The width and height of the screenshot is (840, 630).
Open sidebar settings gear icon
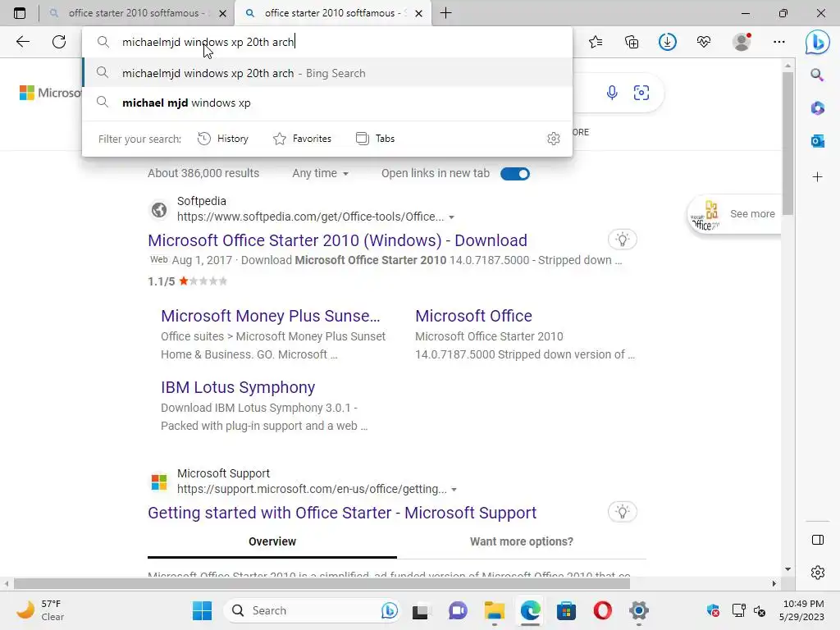(x=818, y=572)
